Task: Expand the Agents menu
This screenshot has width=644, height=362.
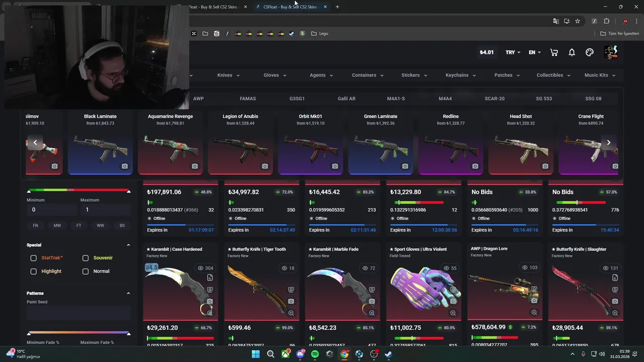Action: pos(321,75)
